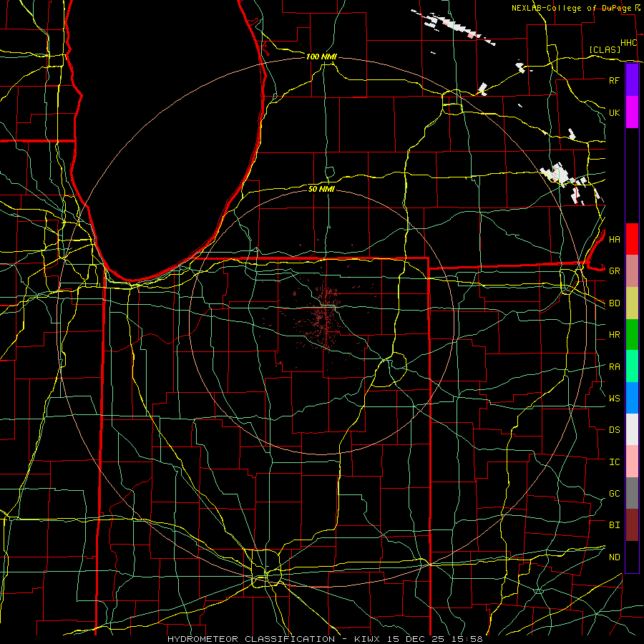This screenshot has height=644, width=644.
Task: Click the BI legend label
Action: 614,525
